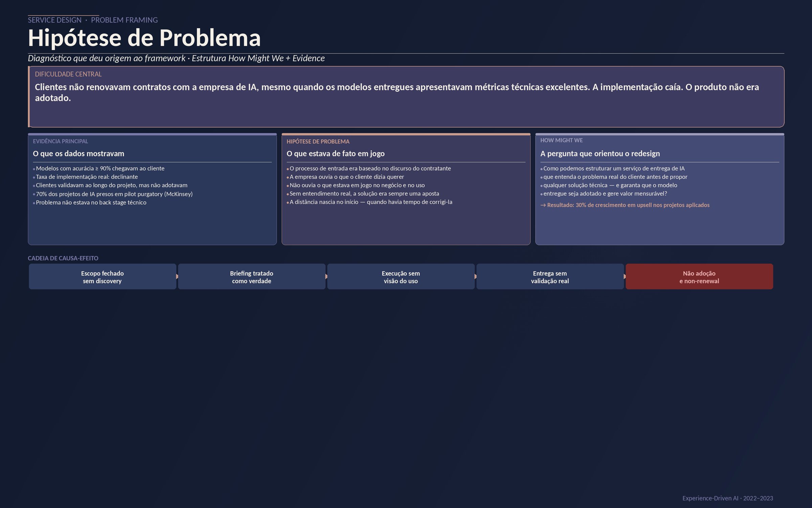
Task: Click the 'HIPÓTESE DE PROBLEMA' card label
Action: [318, 142]
